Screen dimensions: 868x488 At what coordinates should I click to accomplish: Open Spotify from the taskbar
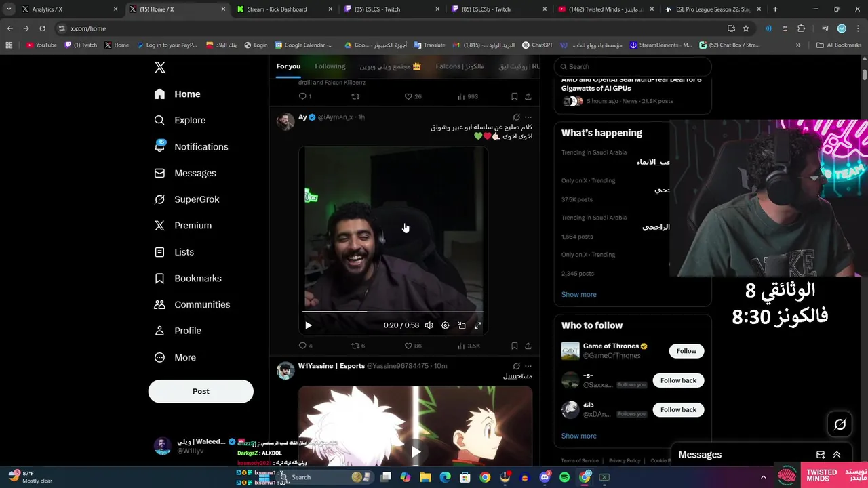click(x=565, y=477)
